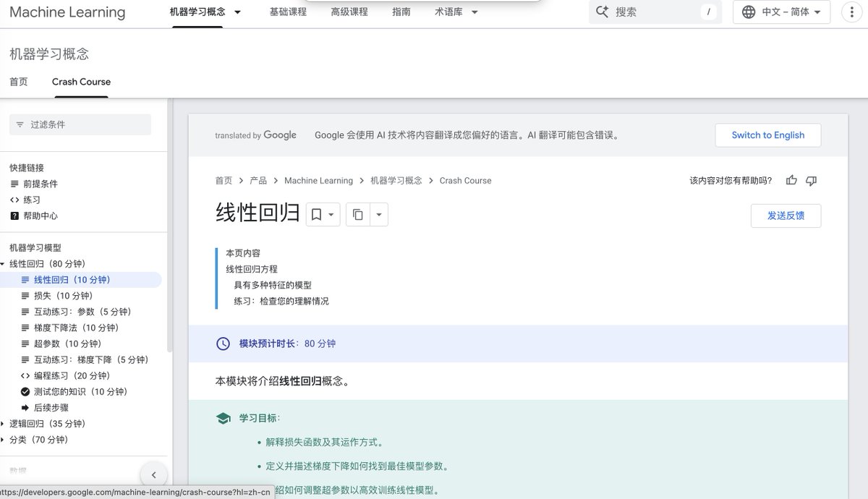
Task: Click the graduation cap icon by 学习目标
Action: click(x=224, y=418)
